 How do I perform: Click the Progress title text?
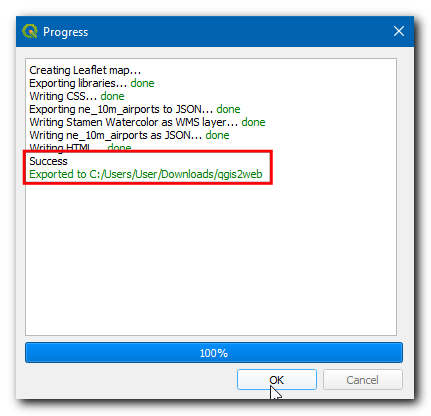pyautogui.click(x=66, y=32)
